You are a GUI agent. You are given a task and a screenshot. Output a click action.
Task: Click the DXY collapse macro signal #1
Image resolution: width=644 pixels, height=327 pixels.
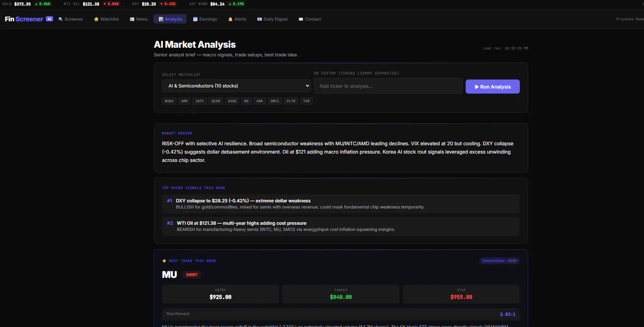341,204
